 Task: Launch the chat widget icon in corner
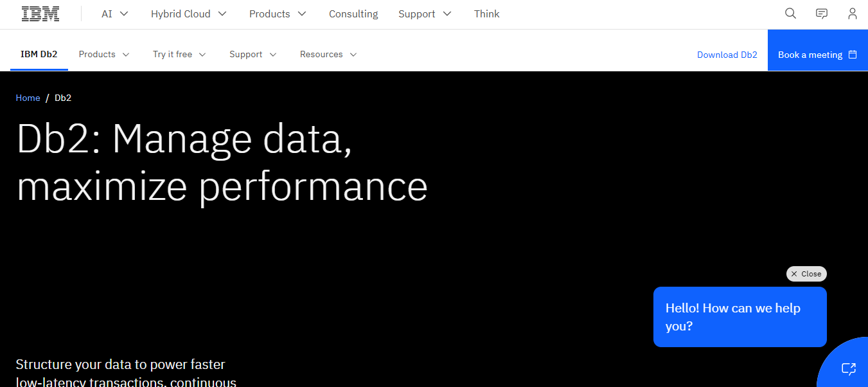pos(848,368)
